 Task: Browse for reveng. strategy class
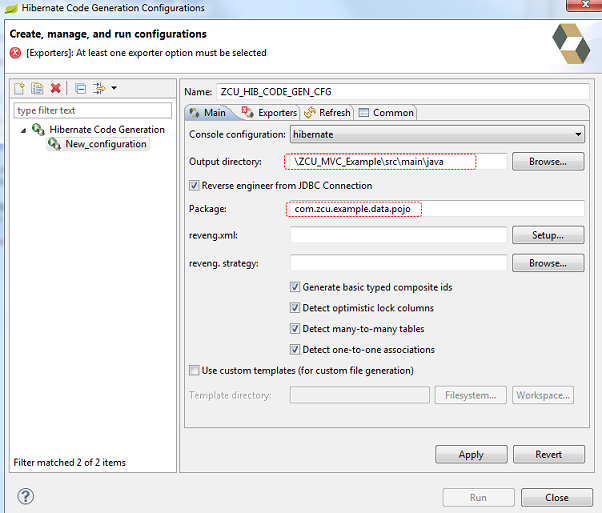click(x=548, y=263)
